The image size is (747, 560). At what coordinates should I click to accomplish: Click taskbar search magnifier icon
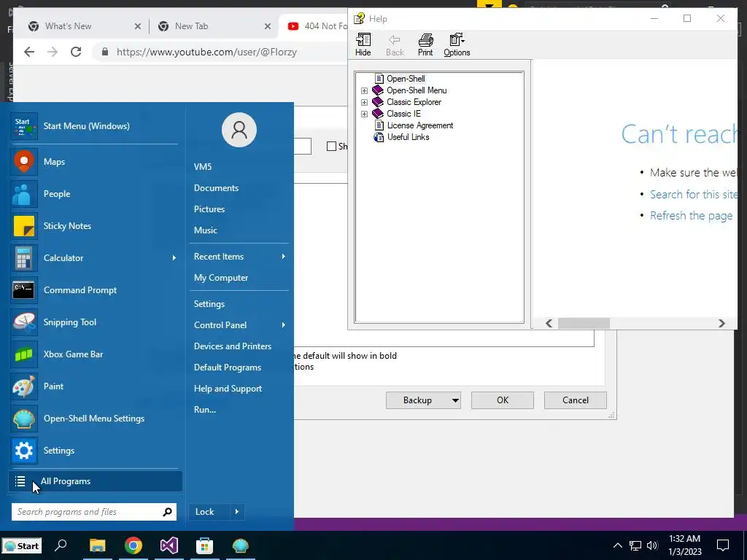coord(61,545)
